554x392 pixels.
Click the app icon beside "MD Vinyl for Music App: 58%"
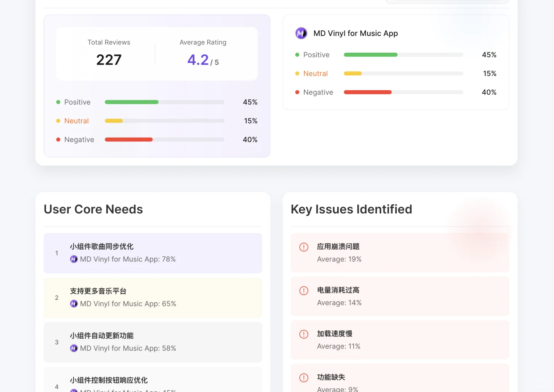pos(74,348)
